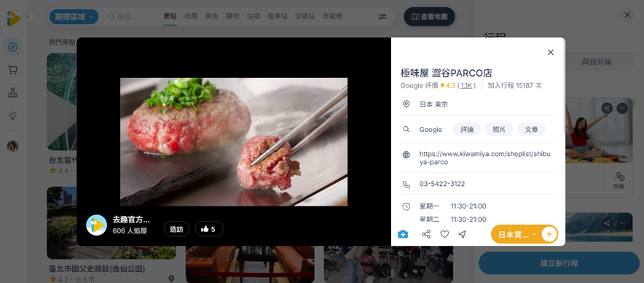Open the compass explore icon

[x=12, y=47]
